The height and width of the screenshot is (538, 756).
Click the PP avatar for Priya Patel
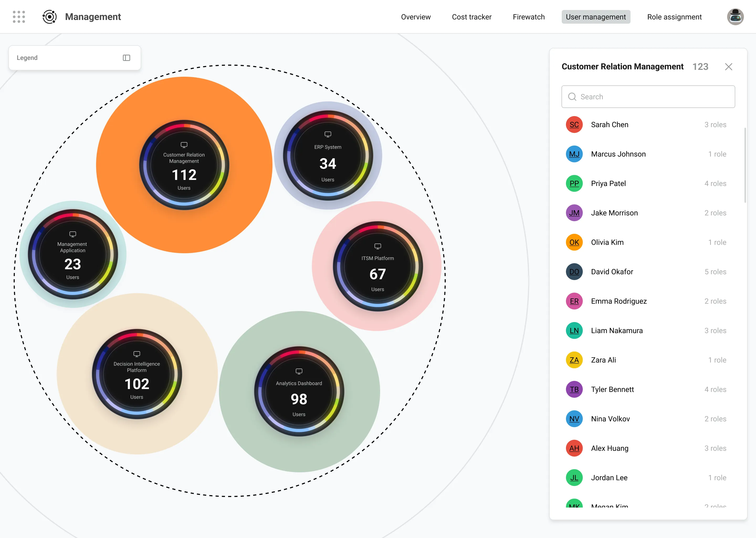pos(574,184)
